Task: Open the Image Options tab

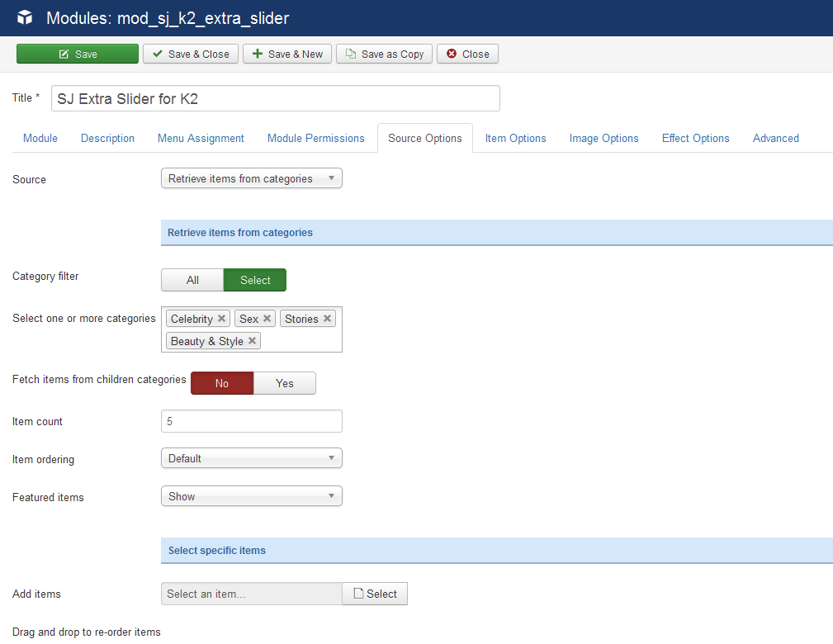Action: coord(604,138)
